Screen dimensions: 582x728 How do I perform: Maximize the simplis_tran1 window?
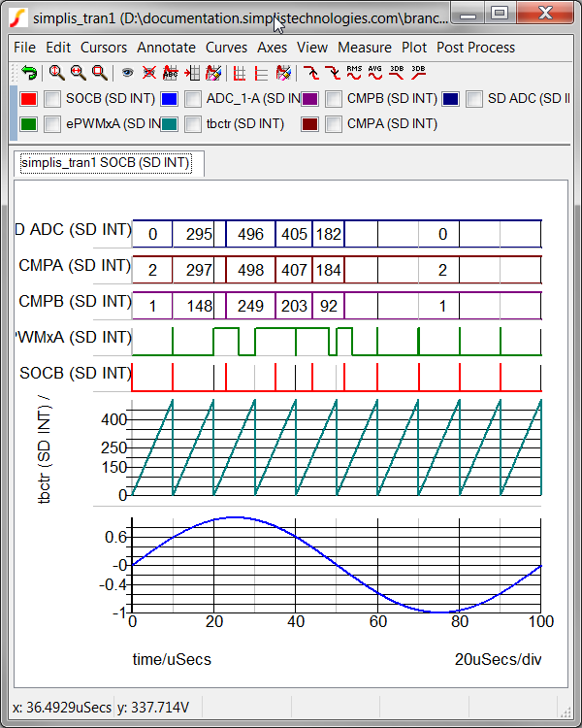coord(500,14)
